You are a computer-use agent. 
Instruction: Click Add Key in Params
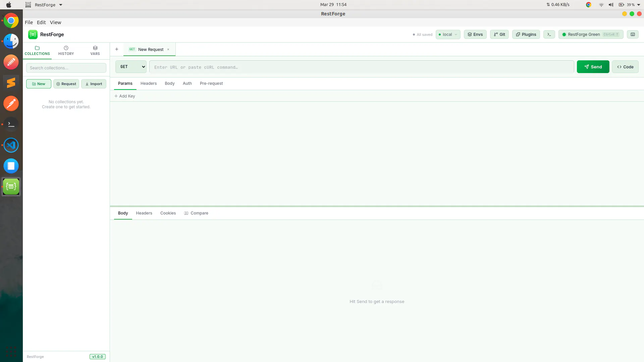pos(125,96)
